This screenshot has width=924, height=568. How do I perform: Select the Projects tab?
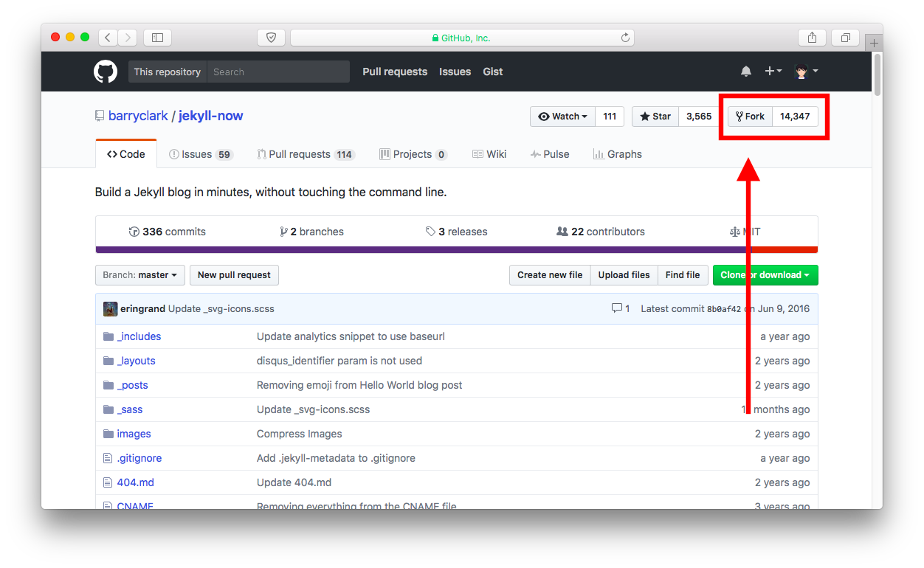tap(413, 154)
